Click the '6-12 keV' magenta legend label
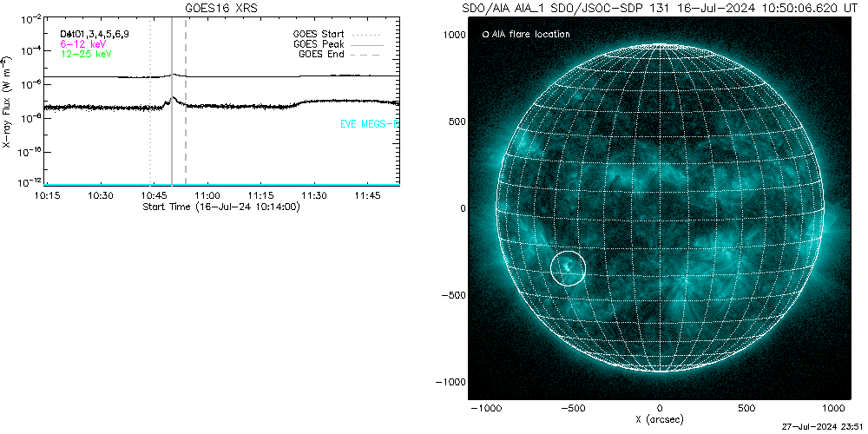Screen dimensions: 868x434 [82, 43]
